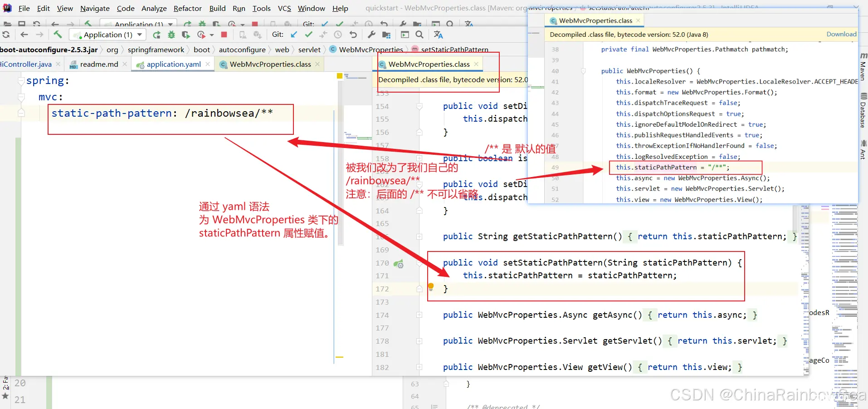Close popup WebMvcProperties.class tab
The height and width of the screenshot is (409, 868).
638,20
